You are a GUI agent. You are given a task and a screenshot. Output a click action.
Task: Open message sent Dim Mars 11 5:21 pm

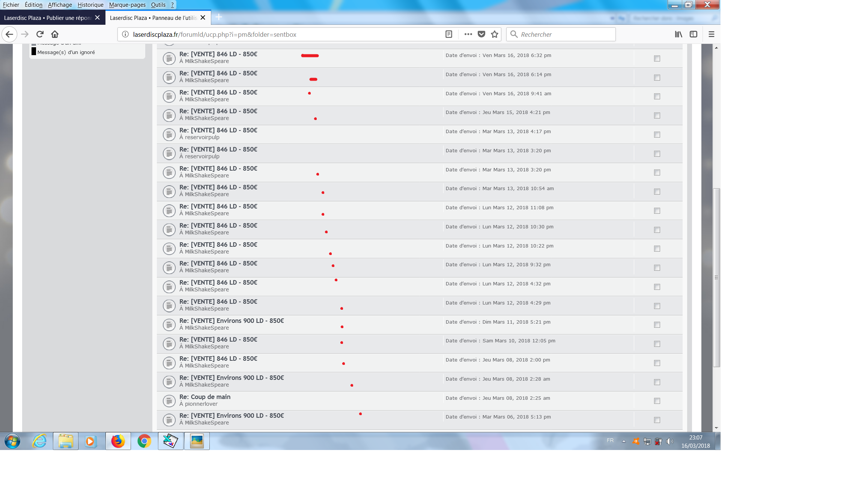click(x=232, y=321)
